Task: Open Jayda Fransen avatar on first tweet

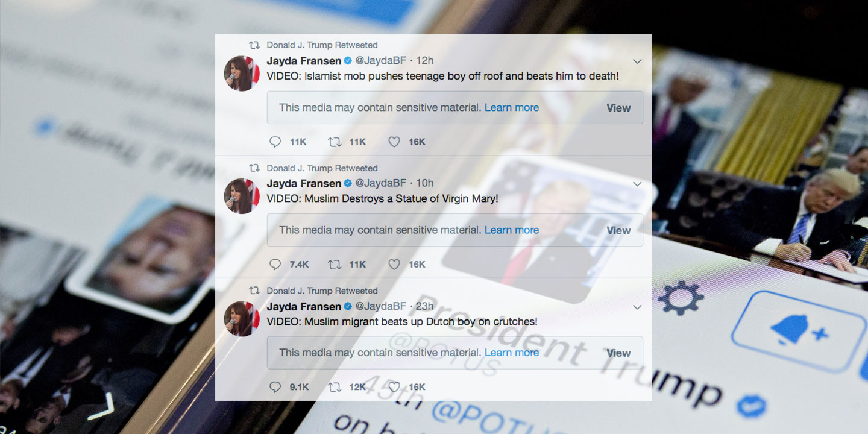Action: [242, 74]
